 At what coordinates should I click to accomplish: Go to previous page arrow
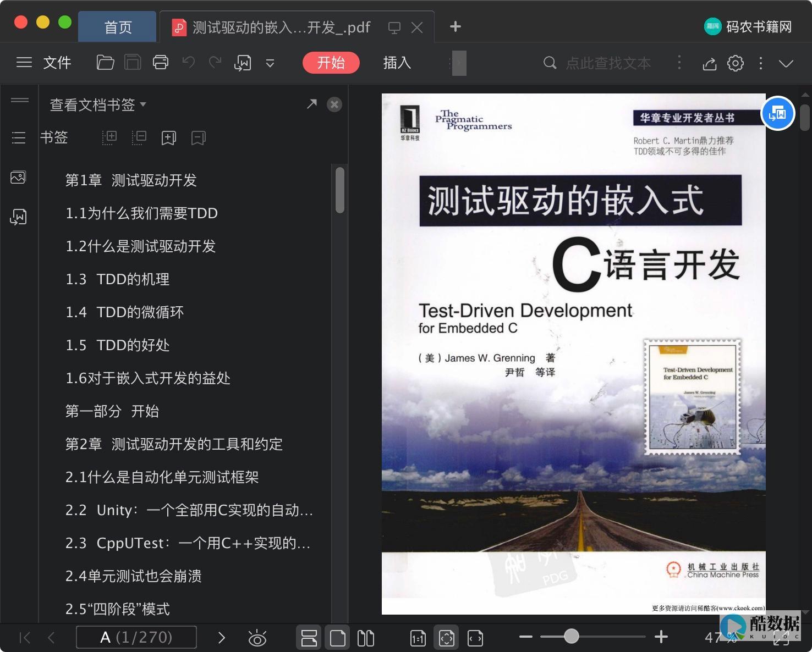point(51,638)
